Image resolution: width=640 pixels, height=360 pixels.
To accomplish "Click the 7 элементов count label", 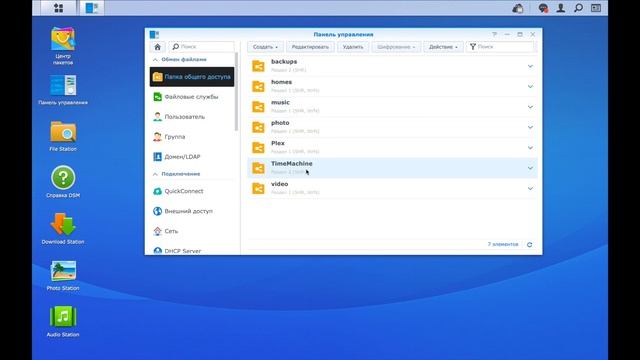I will coord(503,244).
